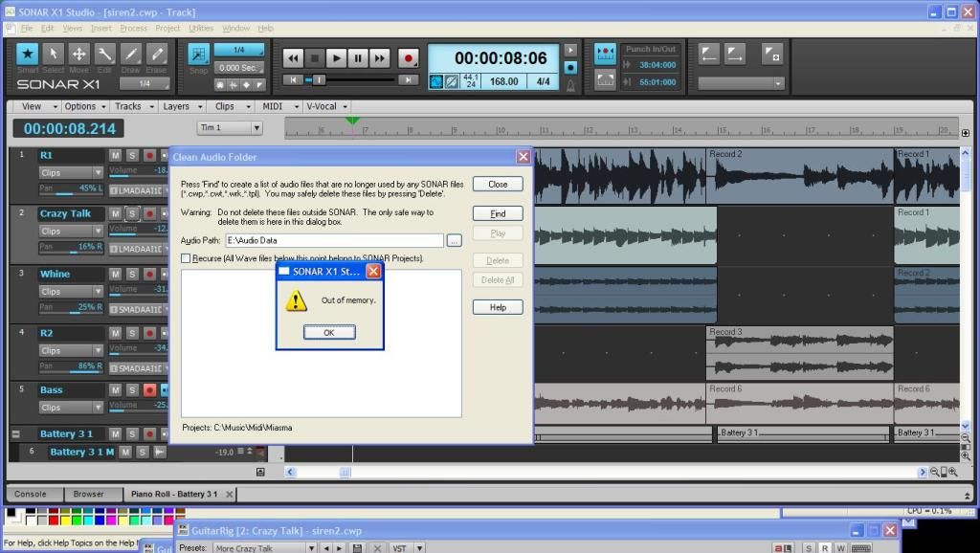The image size is (980, 553).
Task: Click the Crazy Talk Pan slider
Action: (71, 249)
